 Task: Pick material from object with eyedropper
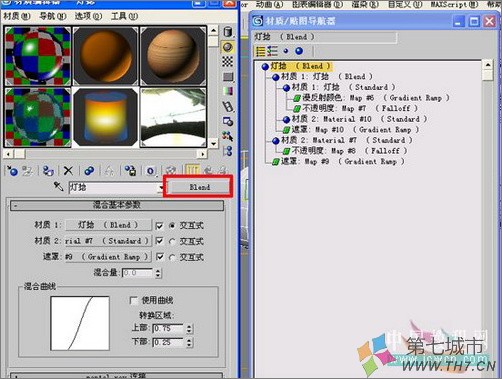pos(59,186)
